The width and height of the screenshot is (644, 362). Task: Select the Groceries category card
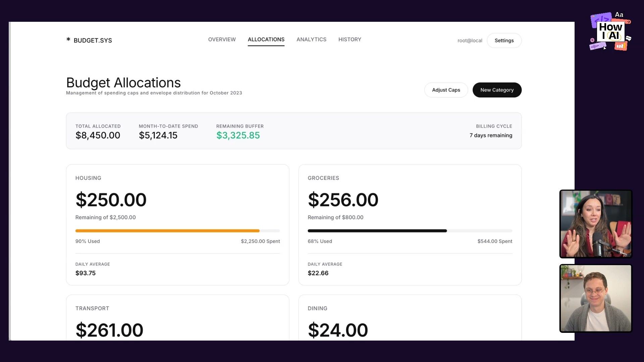[410, 225]
